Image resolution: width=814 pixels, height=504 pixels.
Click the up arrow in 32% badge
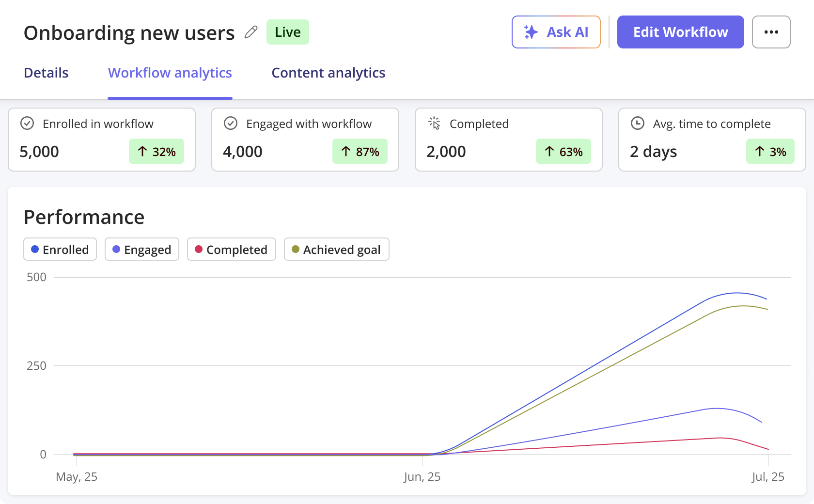(142, 152)
